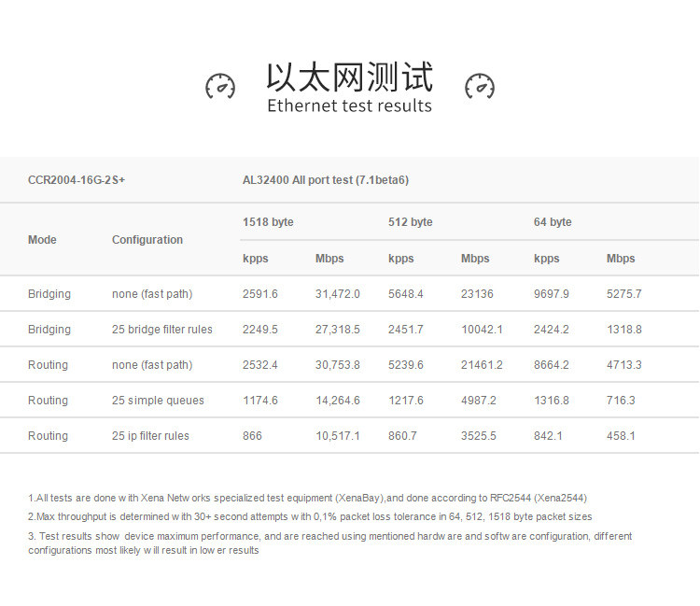Click the value 5648.4
Image resolution: width=700 pixels, height=606 pixels.
tap(405, 294)
